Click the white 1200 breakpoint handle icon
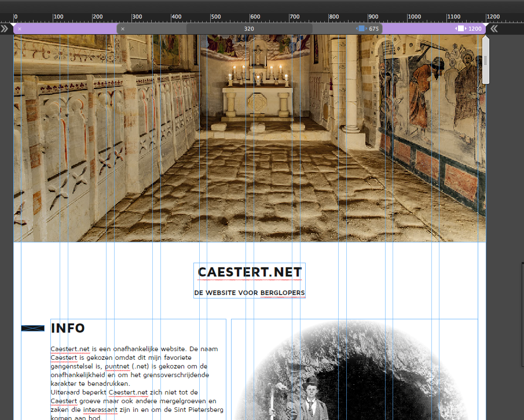This screenshot has height=420, width=524. [461, 28]
